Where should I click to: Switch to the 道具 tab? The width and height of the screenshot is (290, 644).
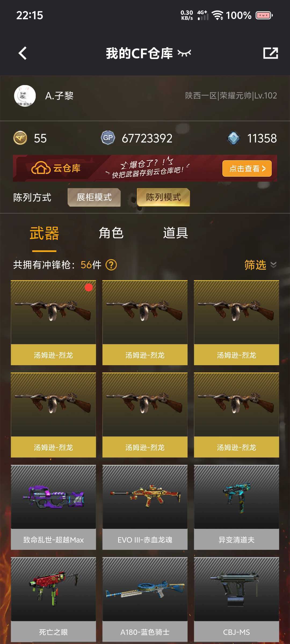coord(176,233)
